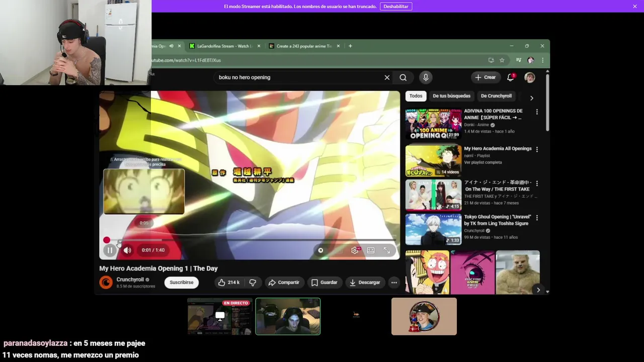Click the red scrubber on video progress bar
644x362 pixels.
click(x=107, y=240)
